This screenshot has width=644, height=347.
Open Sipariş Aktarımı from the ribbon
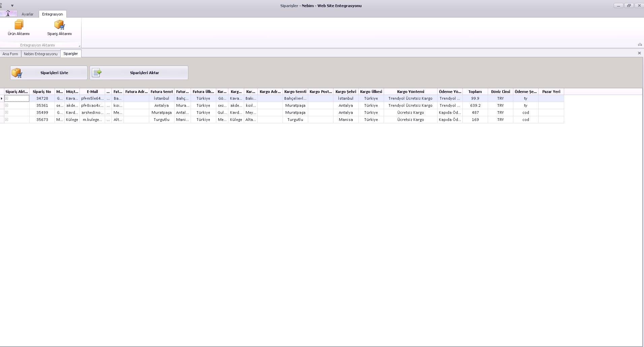point(59,25)
